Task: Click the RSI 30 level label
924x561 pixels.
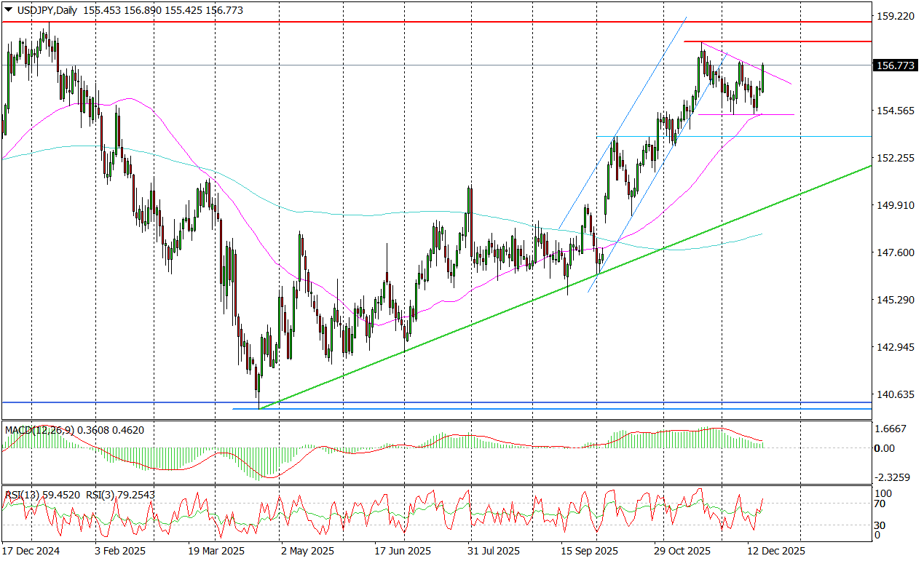Action: coord(880,525)
